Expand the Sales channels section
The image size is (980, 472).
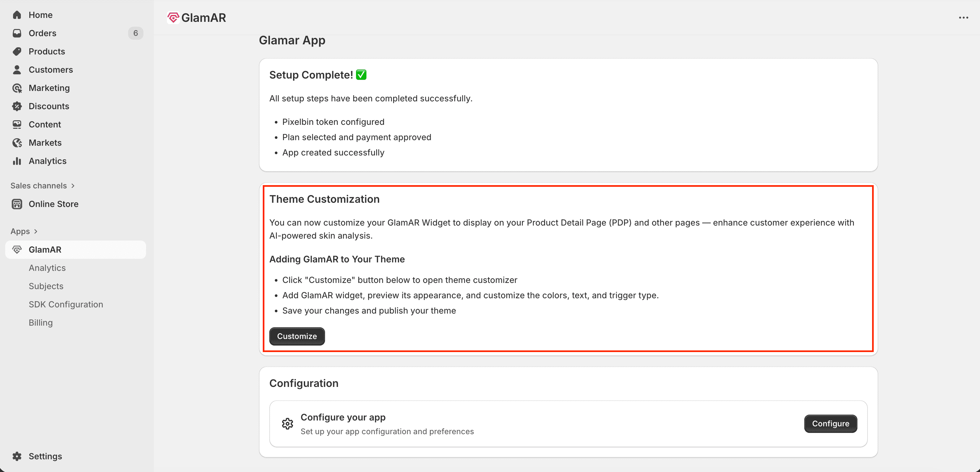[x=73, y=185]
